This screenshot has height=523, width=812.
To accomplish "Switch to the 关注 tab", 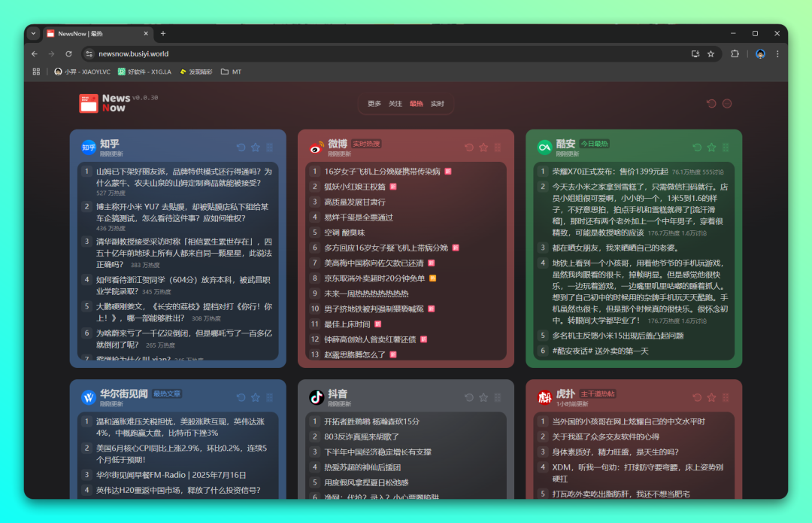I will [395, 104].
